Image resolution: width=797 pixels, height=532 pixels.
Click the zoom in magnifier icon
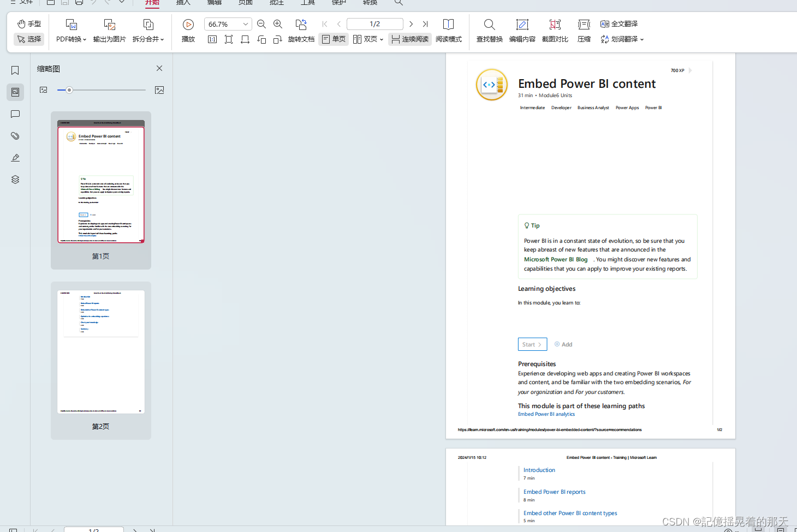tap(278, 24)
